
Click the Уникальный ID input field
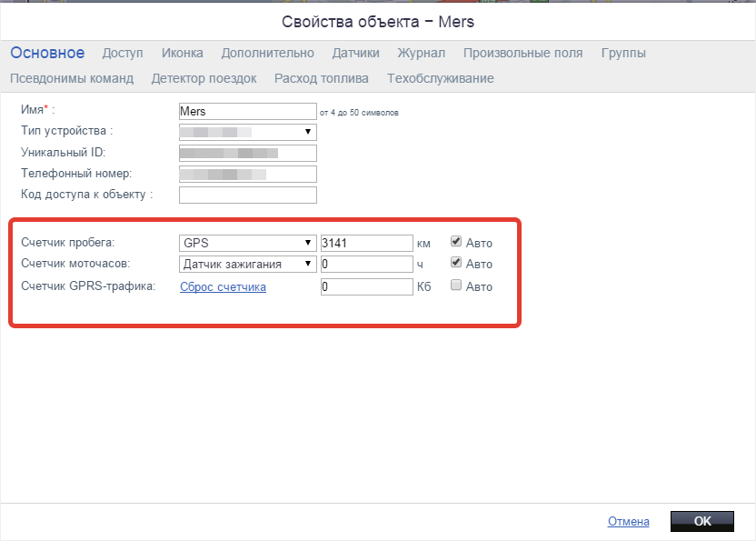point(248,153)
